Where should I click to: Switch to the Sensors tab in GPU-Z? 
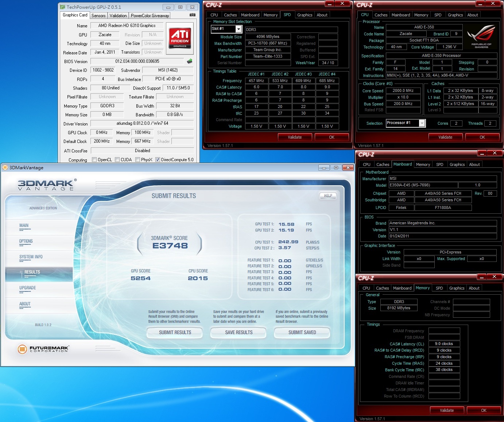98,16
